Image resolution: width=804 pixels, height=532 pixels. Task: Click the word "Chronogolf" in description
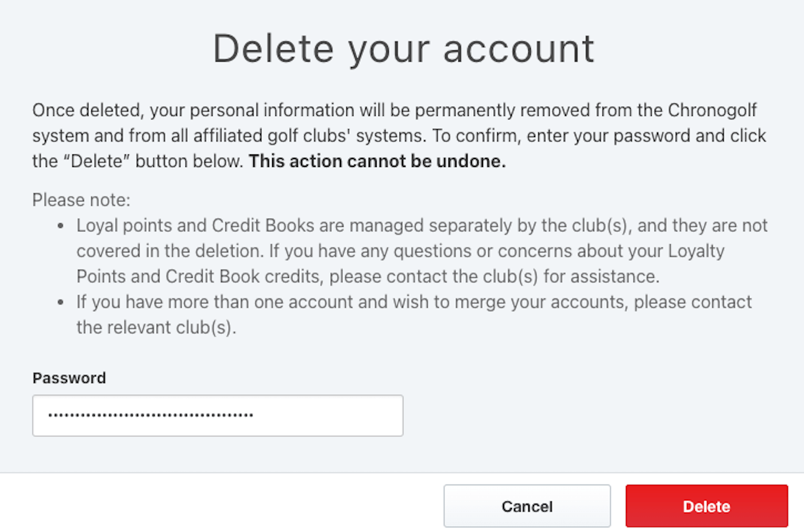pyautogui.click(x=712, y=110)
